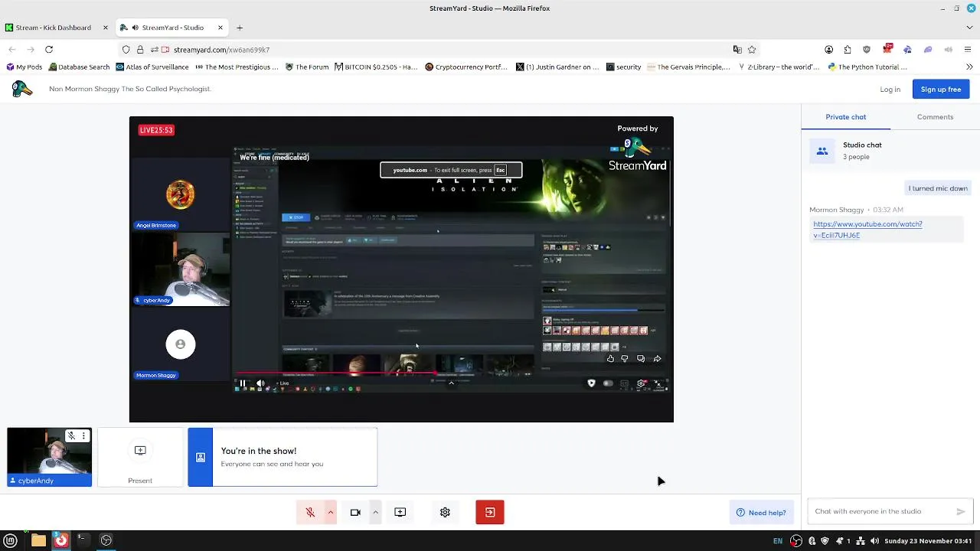The height and width of the screenshot is (551, 980).
Task: Open Z-Library bookmark
Action: 778,67
